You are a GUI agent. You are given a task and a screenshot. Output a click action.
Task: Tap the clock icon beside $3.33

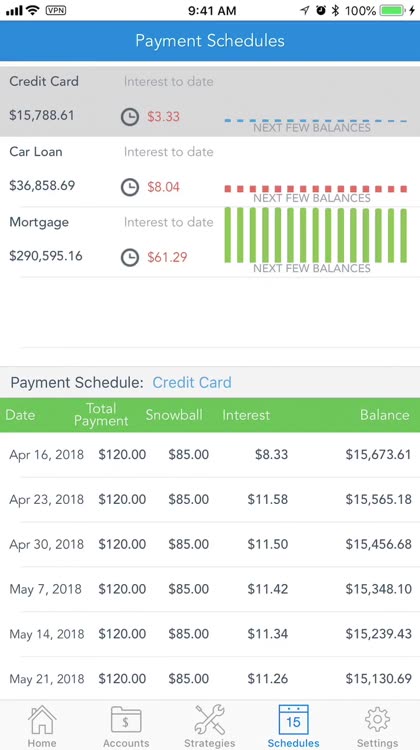click(130, 117)
